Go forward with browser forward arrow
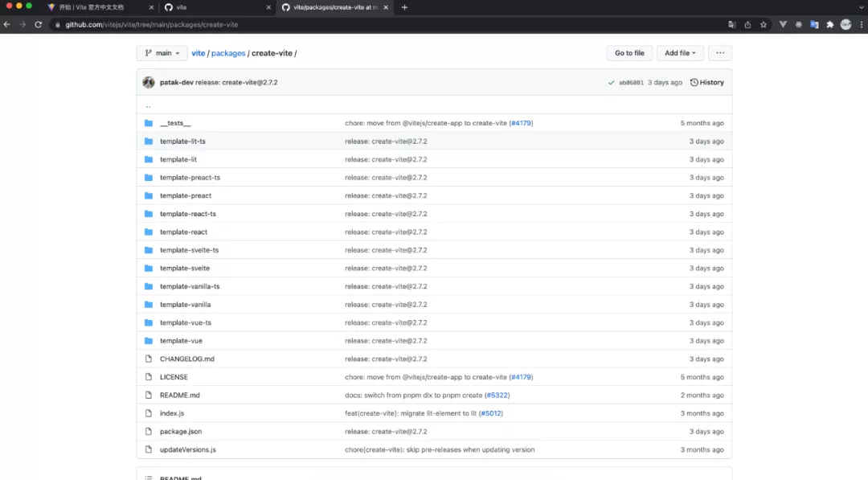This screenshot has height=480, width=868. pos(23,24)
